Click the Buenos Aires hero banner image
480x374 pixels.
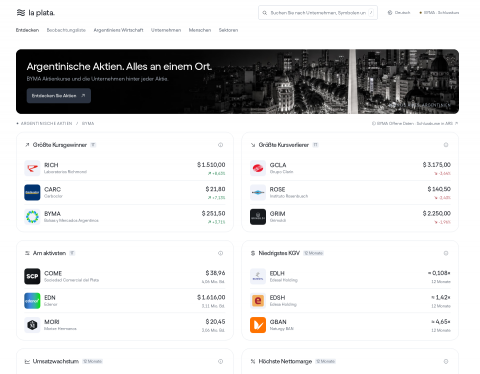point(237,81)
